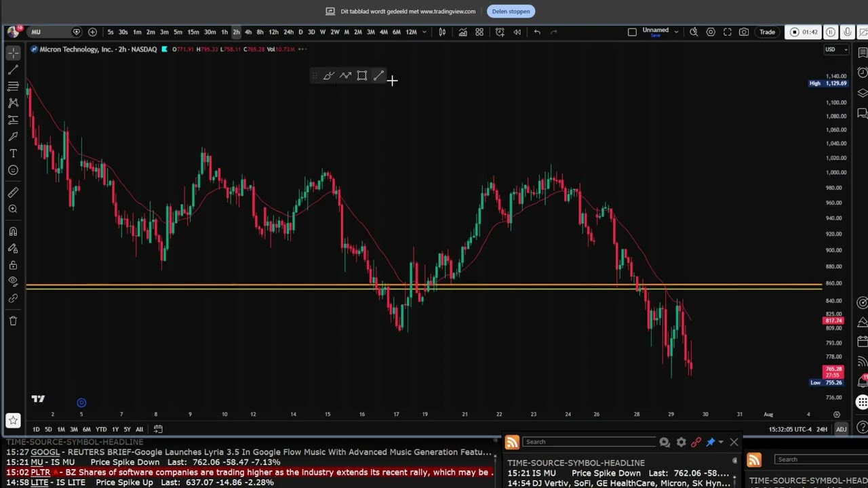Image resolution: width=868 pixels, height=488 pixels.
Task: Select the trend line drawing tool
Action: (x=13, y=70)
